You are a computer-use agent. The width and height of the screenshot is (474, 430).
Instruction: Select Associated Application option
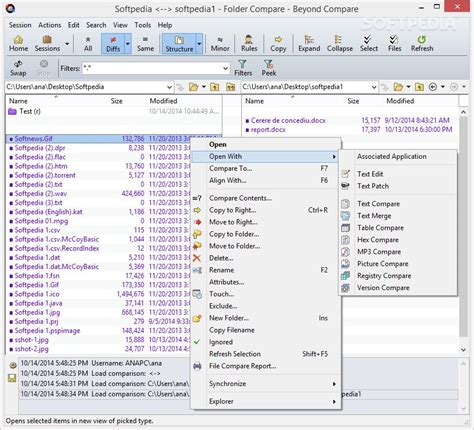click(398, 157)
